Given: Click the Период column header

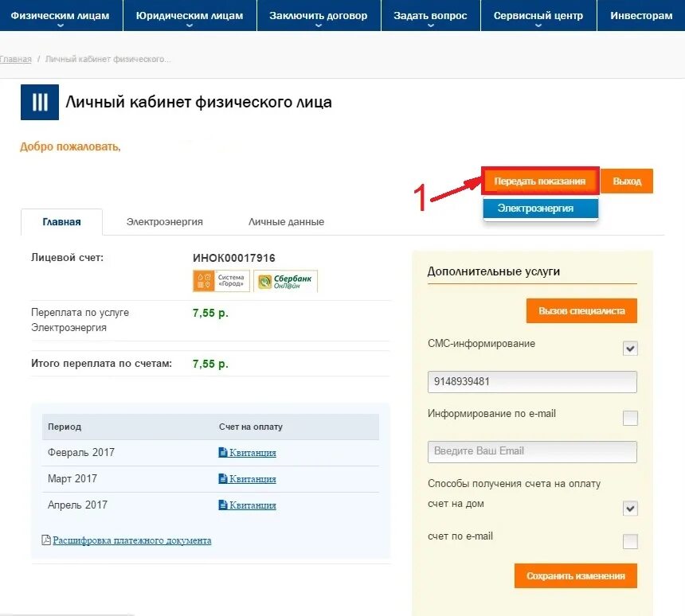Looking at the screenshot, I should [x=65, y=427].
